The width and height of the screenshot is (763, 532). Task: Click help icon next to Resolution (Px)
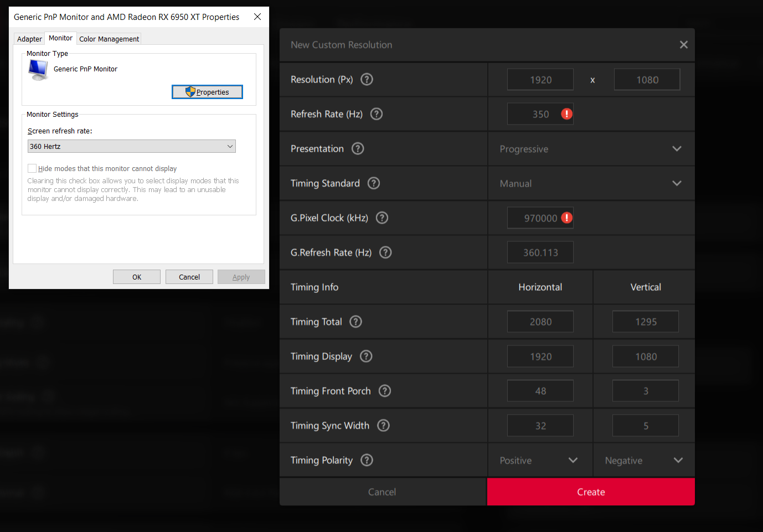tap(367, 79)
